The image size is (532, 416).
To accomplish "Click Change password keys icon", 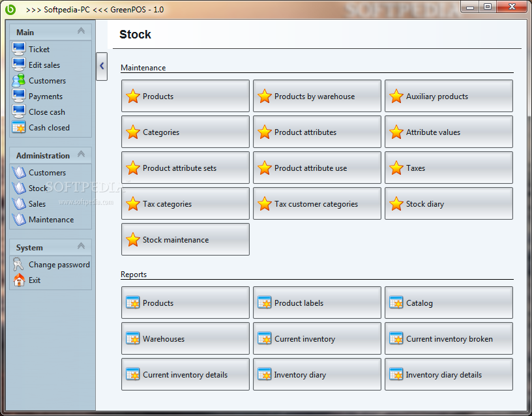I will coord(18,264).
